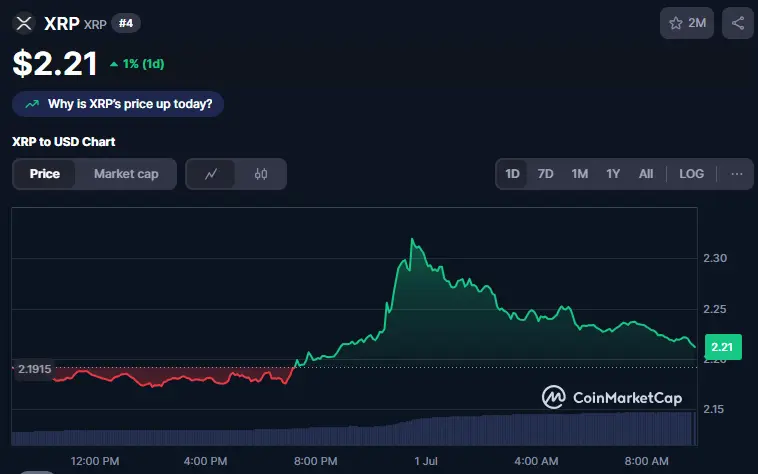Click the #4 rank badge
Viewport: 758px width, 474px height.
pos(126,23)
